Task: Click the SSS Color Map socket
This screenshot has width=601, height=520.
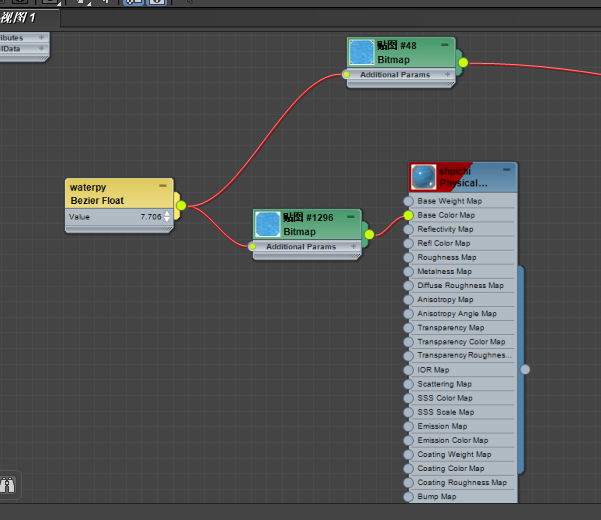Action: click(x=409, y=398)
